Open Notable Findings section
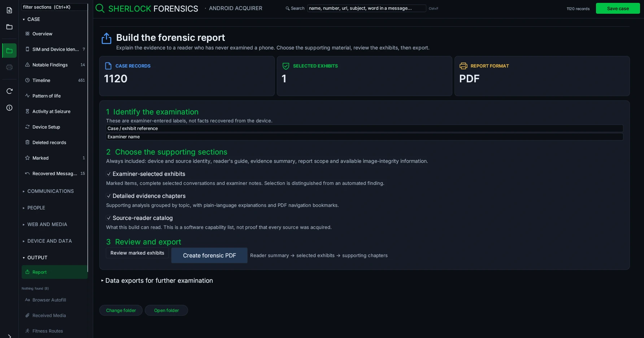 click(x=55, y=65)
